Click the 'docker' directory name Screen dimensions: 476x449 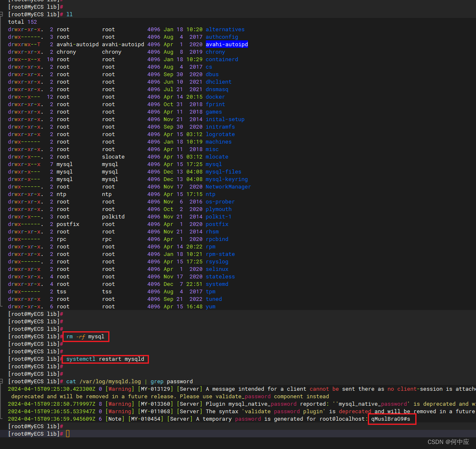point(215,97)
